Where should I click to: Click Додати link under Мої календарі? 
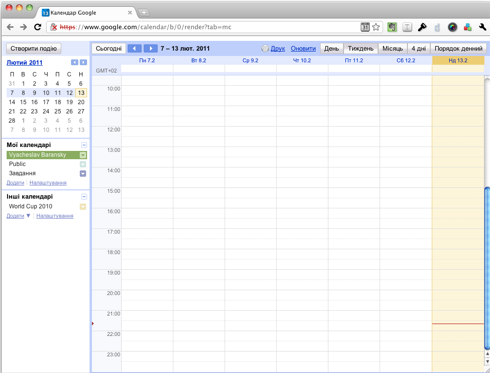[15, 183]
